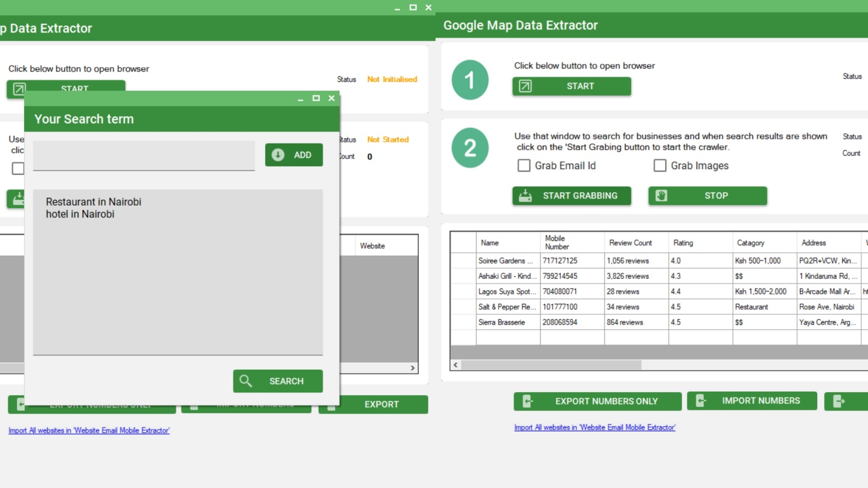Click the ADD button in Your Search term dialog
This screenshot has width=868, height=488.
coord(294,155)
